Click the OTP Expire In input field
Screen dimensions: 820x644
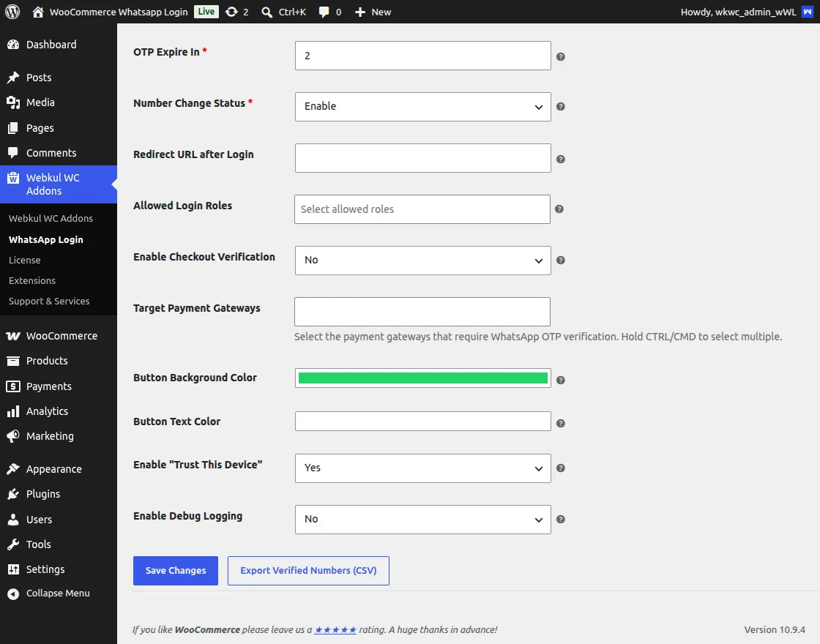click(422, 56)
